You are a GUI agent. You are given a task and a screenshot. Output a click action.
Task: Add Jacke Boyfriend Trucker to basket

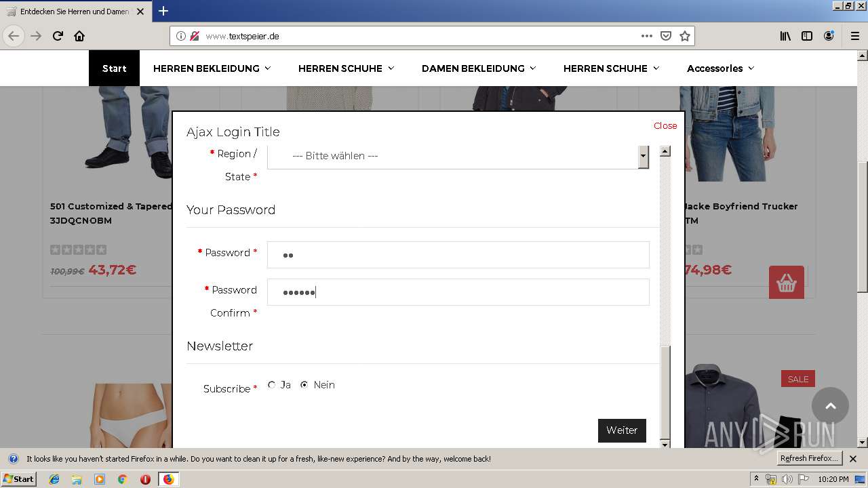tap(787, 283)
